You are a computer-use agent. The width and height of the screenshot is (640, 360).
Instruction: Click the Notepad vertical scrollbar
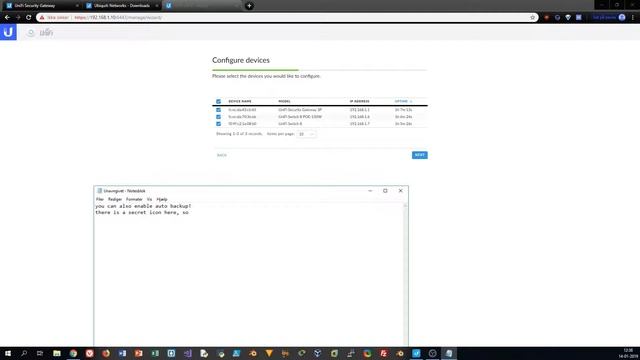coord(405,274)
